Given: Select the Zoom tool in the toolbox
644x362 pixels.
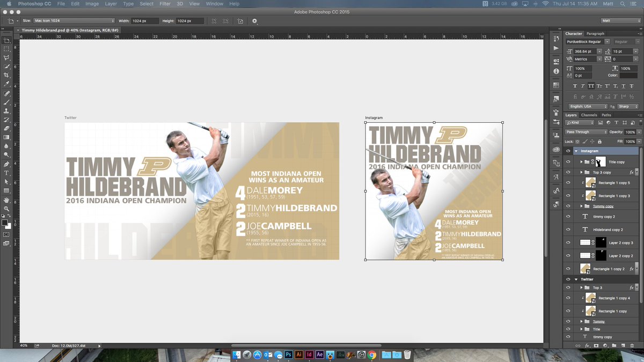Looking at the screenshot, I should (x=7, y=209).
